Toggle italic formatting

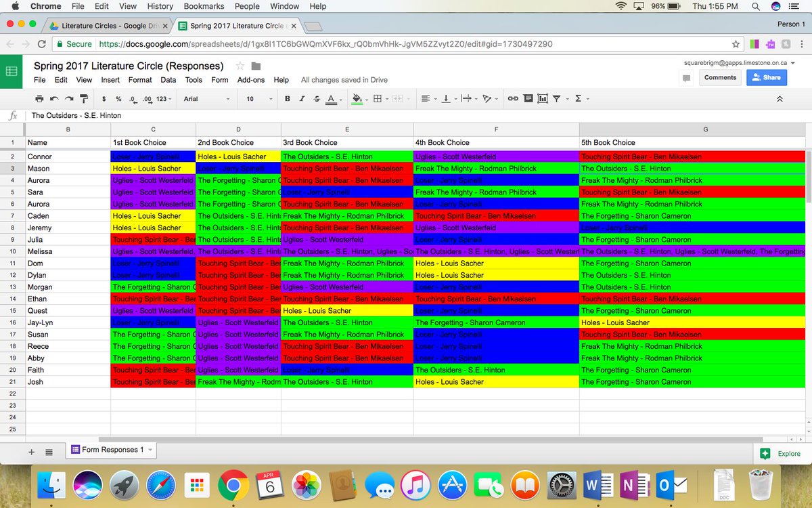[302, 99]
